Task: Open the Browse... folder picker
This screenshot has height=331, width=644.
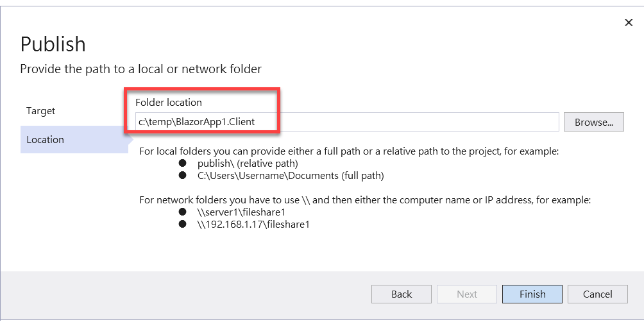Action: coord(593,122)
